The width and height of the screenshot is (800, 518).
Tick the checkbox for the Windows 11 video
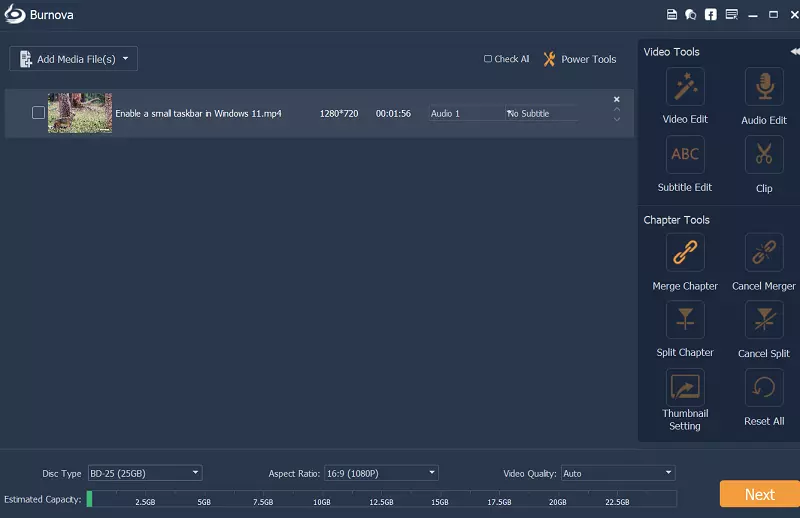38,113
